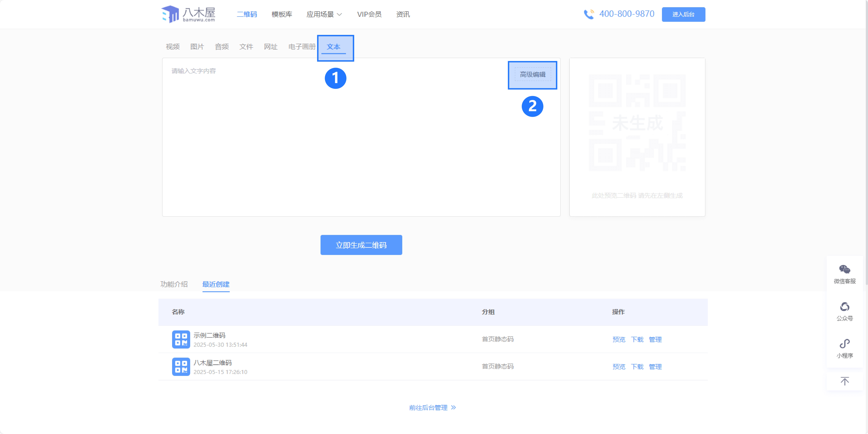Click the 请输入文字内容 text area
This screenshot has height=434, width=868.
pyautogui.click(x=337, y=142)
